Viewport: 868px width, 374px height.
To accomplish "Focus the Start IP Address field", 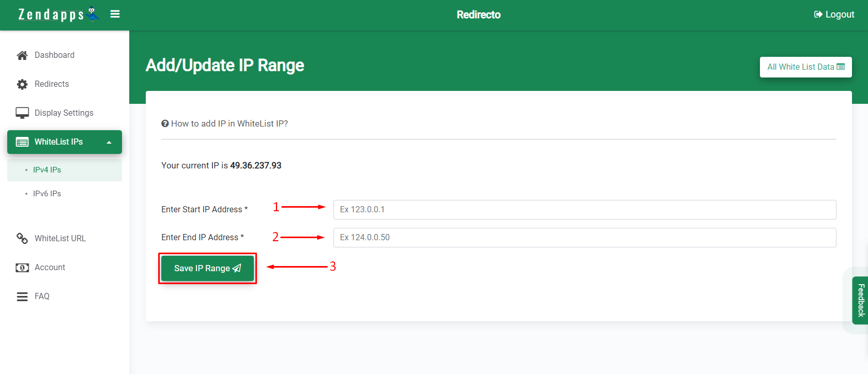I will (x=585, y=210).
